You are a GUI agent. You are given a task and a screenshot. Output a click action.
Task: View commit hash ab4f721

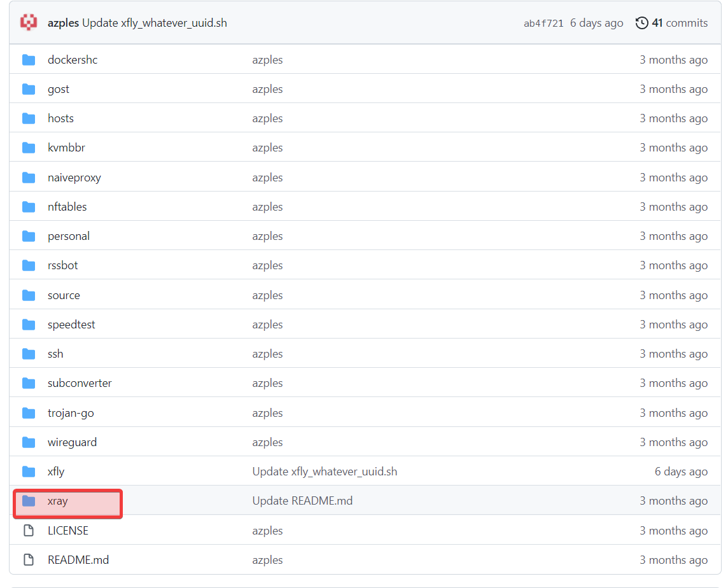tap(543, 24)
